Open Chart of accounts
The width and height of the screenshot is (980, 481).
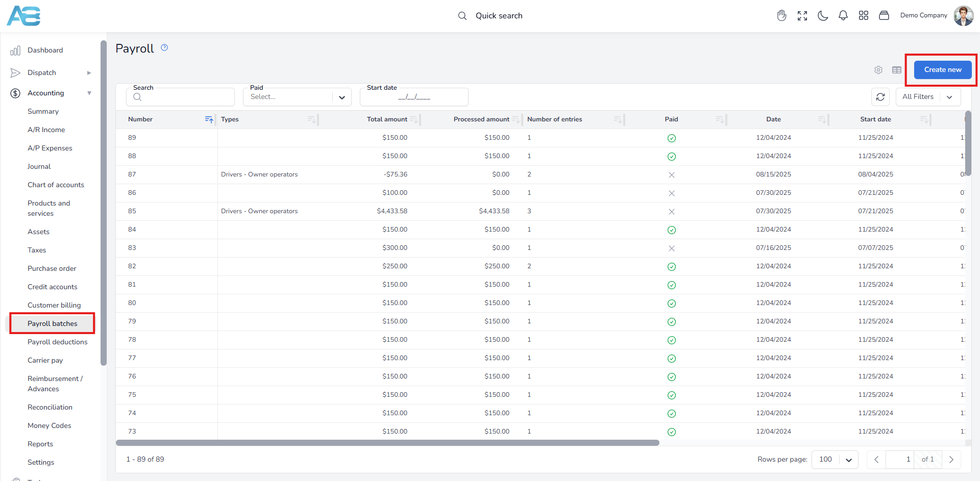click(56, 185)
